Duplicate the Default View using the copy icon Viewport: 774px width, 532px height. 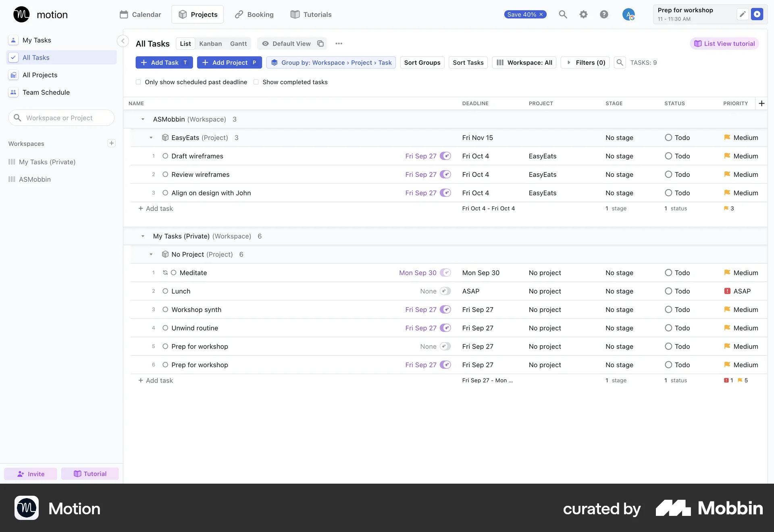pyautogui.click(x=320, y=44)
